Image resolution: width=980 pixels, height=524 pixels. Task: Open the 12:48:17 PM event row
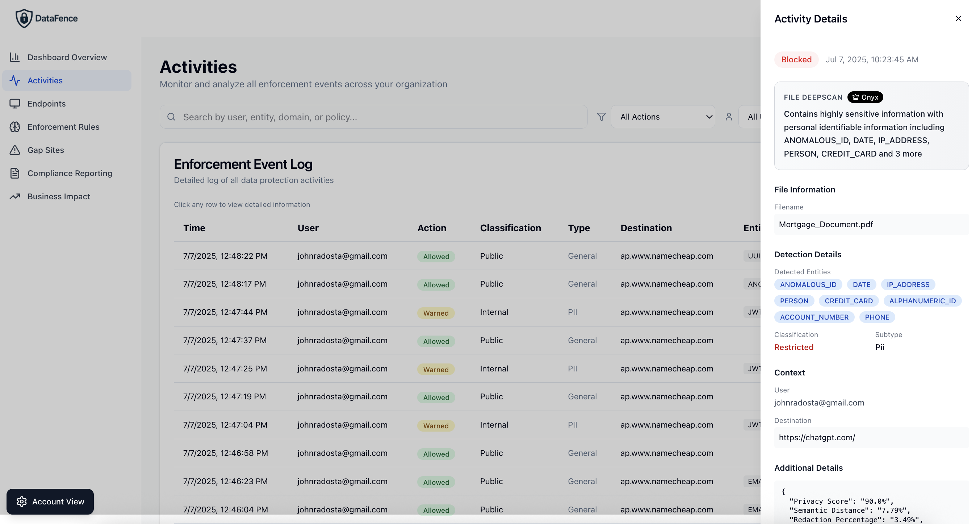(x=467, y=284)
